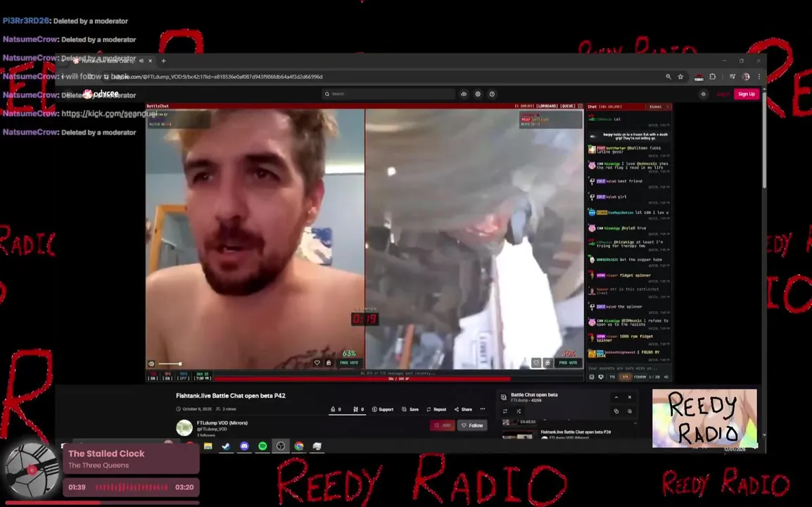
Task: Toggle playlist loop
Action: 505,411
